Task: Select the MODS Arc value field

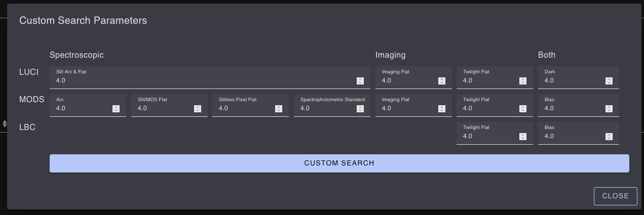Action: [81, 109]
